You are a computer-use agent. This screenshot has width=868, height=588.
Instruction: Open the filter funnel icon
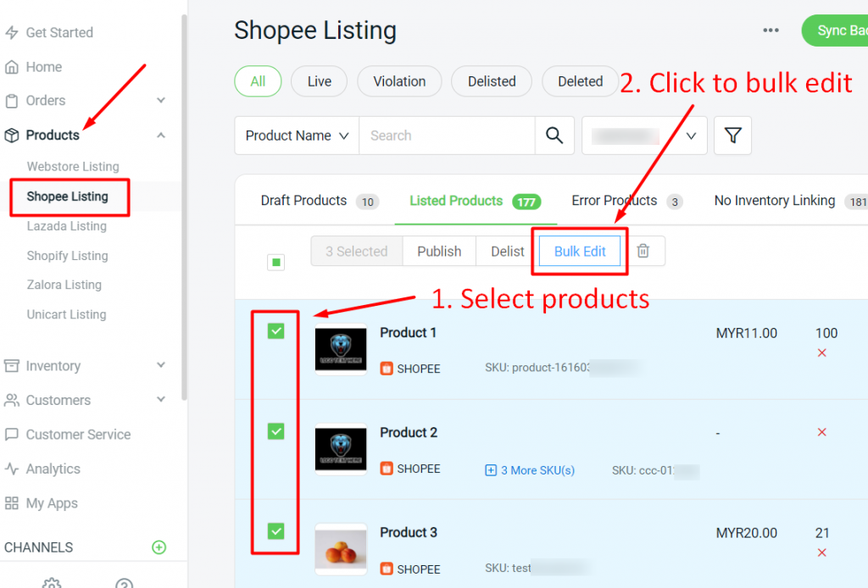pyautogui.click(x=732, y=136)
